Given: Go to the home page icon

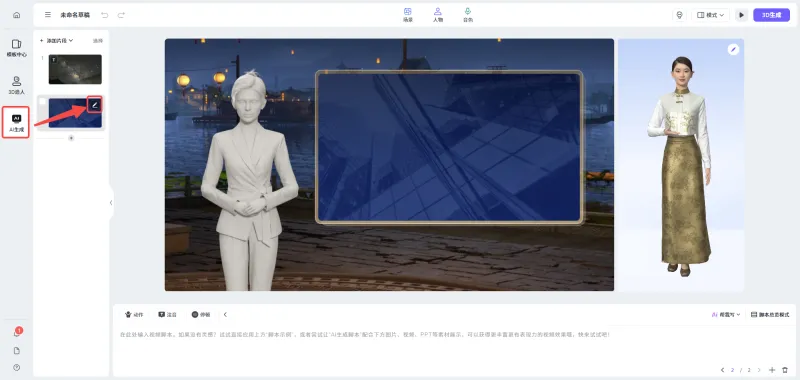Looking at the screenshot, I should coord(16,15).
